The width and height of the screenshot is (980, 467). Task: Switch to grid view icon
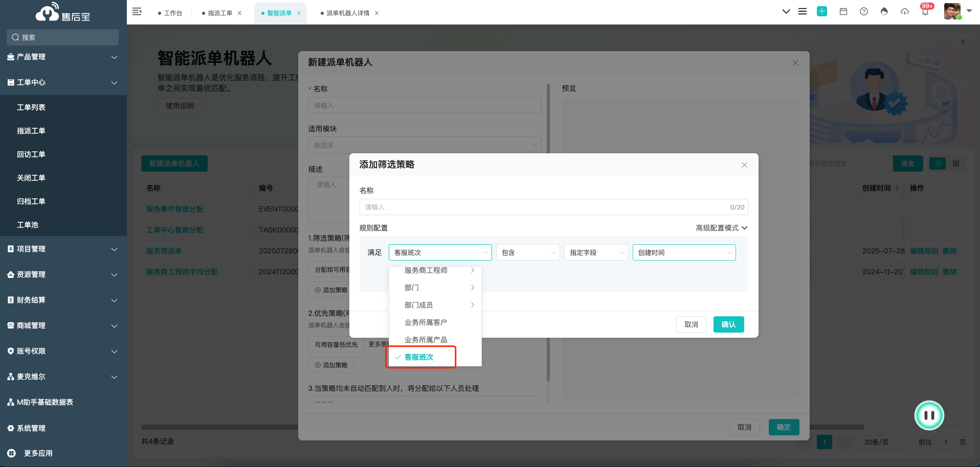(x=956, y=164)
